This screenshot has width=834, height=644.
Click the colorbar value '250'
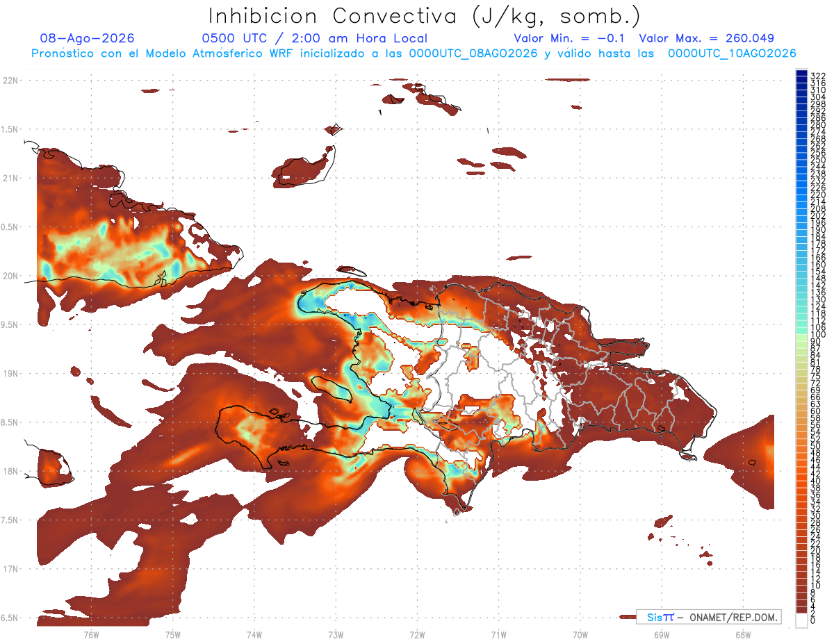coord(818,159)
